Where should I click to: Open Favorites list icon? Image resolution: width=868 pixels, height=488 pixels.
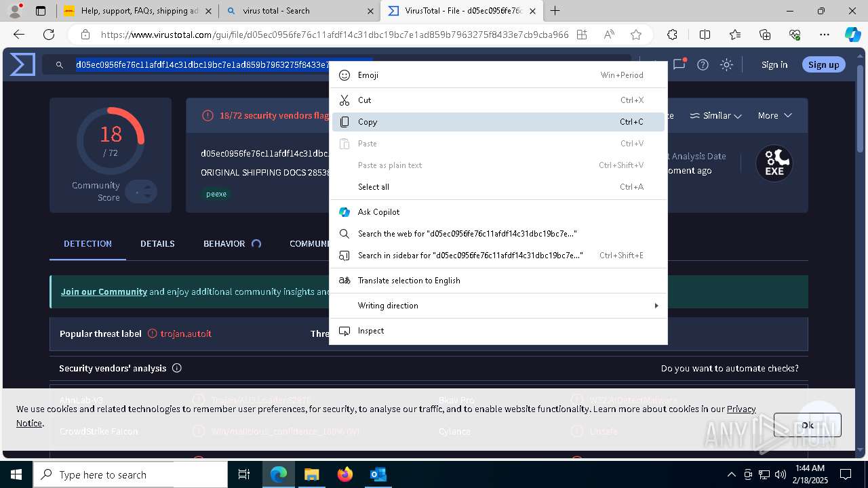click(x=735, y=35)
